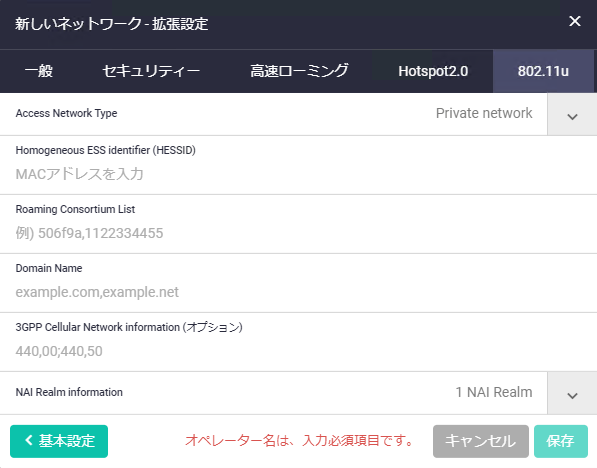The height and width of the screenshot is (468, 597).
Task: Select the 802.11u tab
Action: (x=543, y=71)
